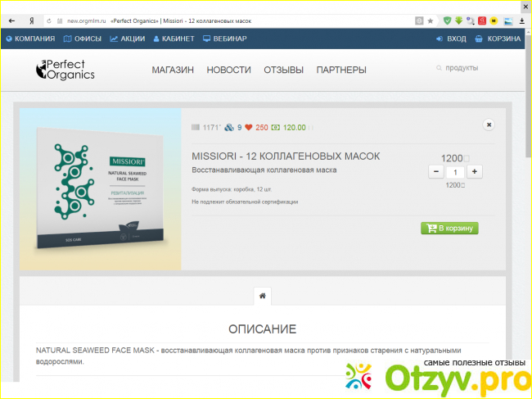Viewport: 532px width, 399px height.
Task: Click the product search field
Action: [473, 69]
